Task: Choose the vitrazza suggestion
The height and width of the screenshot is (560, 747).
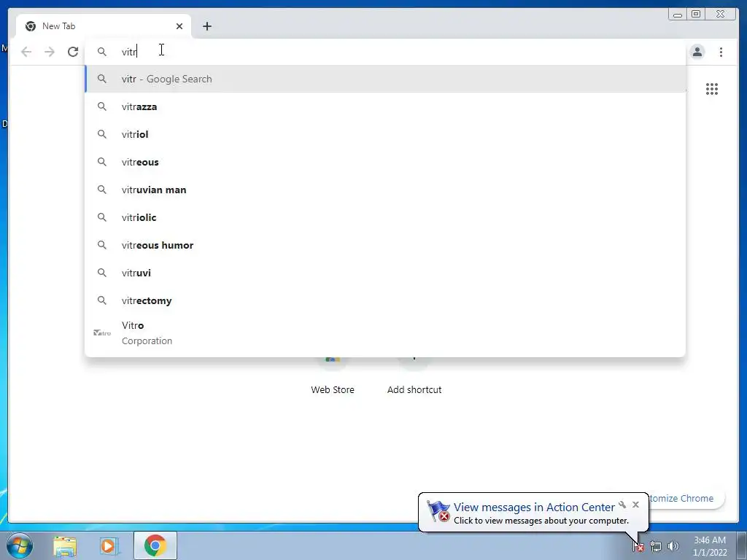Action: 385,106
